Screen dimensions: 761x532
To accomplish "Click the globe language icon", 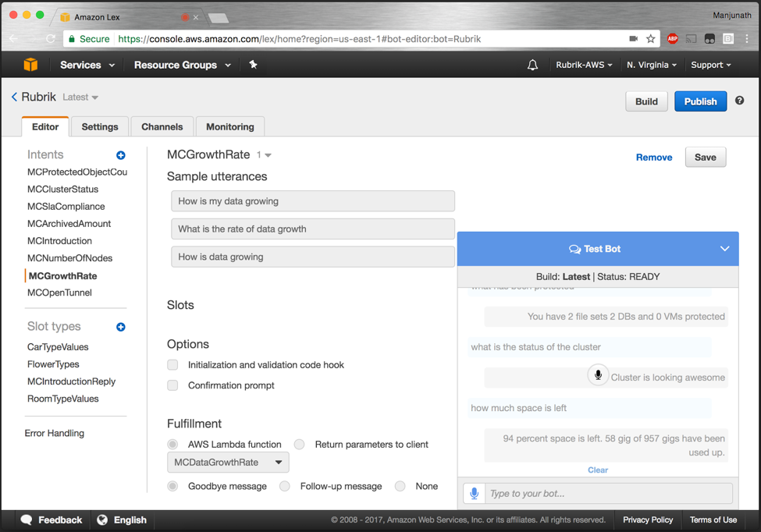I will click(102, 520).
